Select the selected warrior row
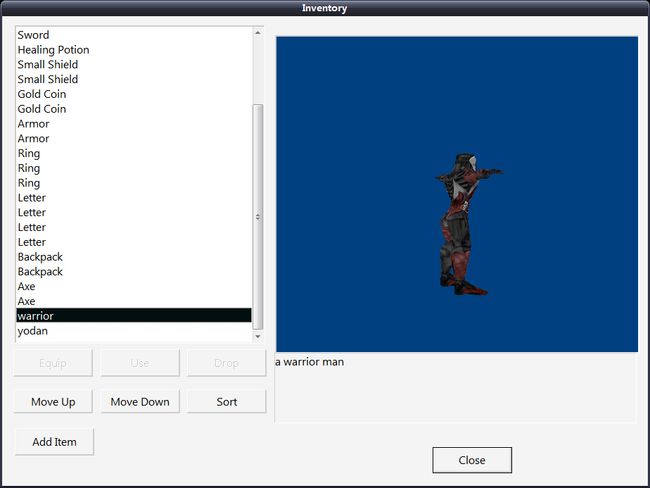 pyautogui.click(x=134, y=316)
